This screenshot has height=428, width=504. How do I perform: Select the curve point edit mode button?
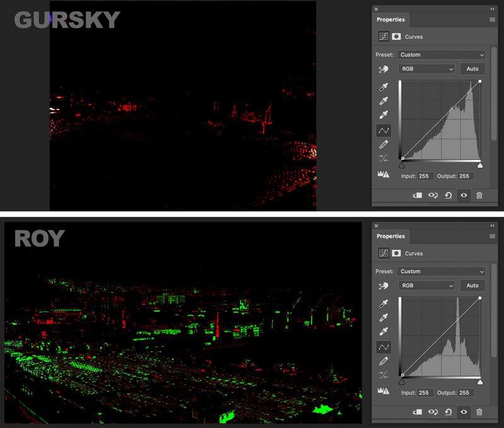383,129
